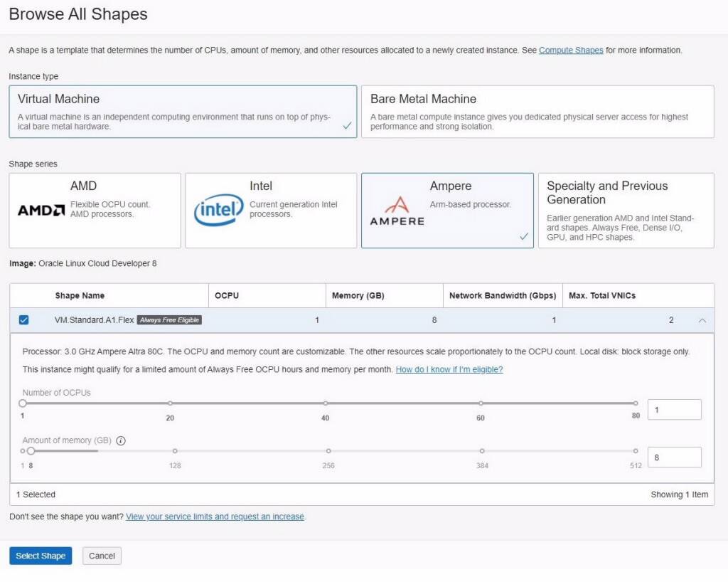Click the Ampere Arm-based processor icon
Image resolution: width=728 pixels, height=582 pixels.
pos(397,209)
